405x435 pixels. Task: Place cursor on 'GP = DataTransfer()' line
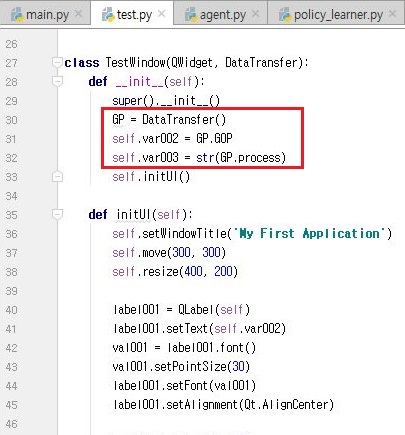click(x=169, y=120)
